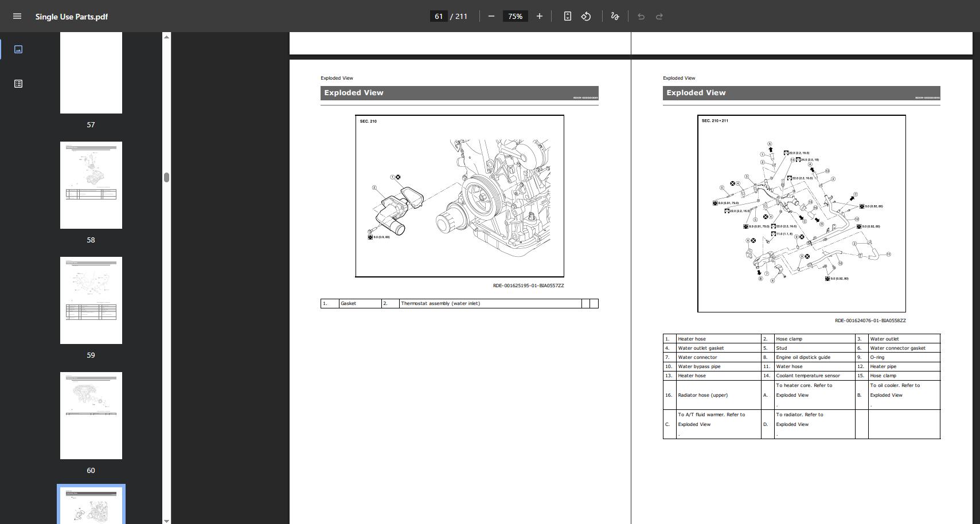980x524 pixels.
Task: Undo the last annotation
Action: (641, 16)
